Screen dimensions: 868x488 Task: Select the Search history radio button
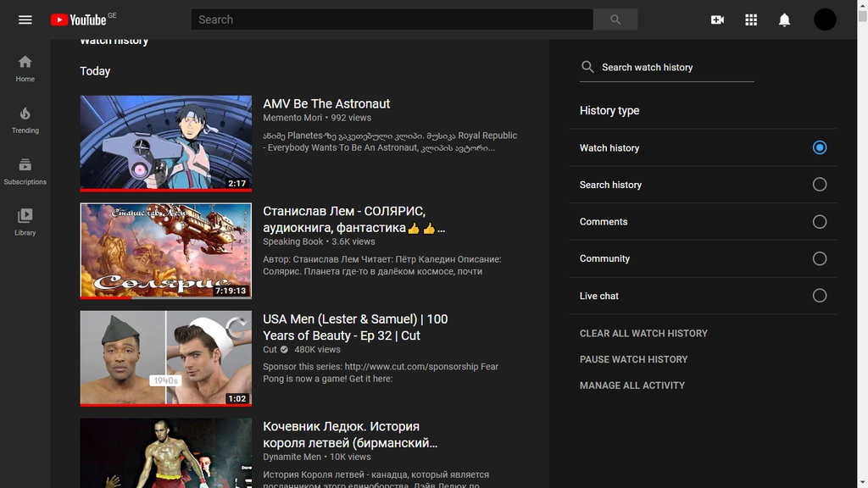820,184
